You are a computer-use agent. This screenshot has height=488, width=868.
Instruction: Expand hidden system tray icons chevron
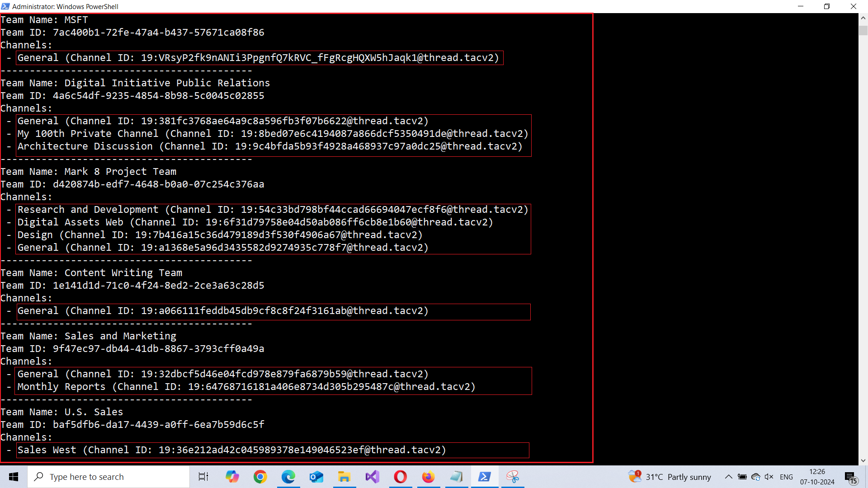click(x=728, y=477)
